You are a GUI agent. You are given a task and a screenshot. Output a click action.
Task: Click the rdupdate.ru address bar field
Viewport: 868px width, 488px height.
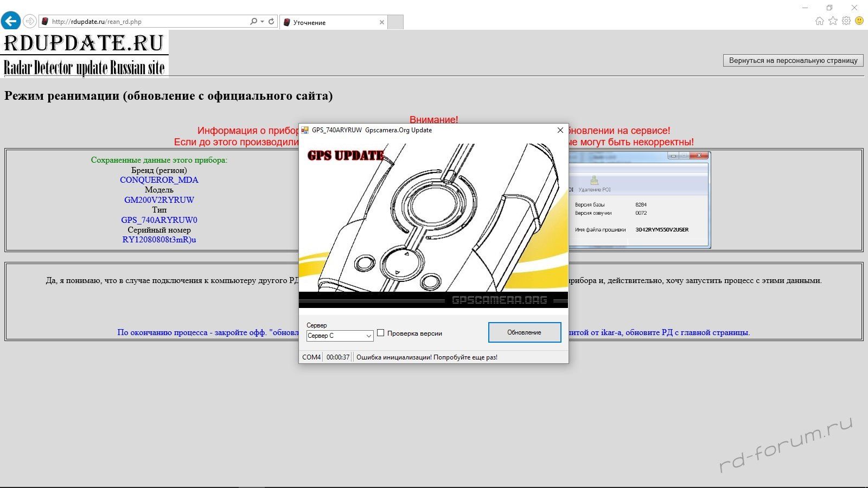pos(146,22)
